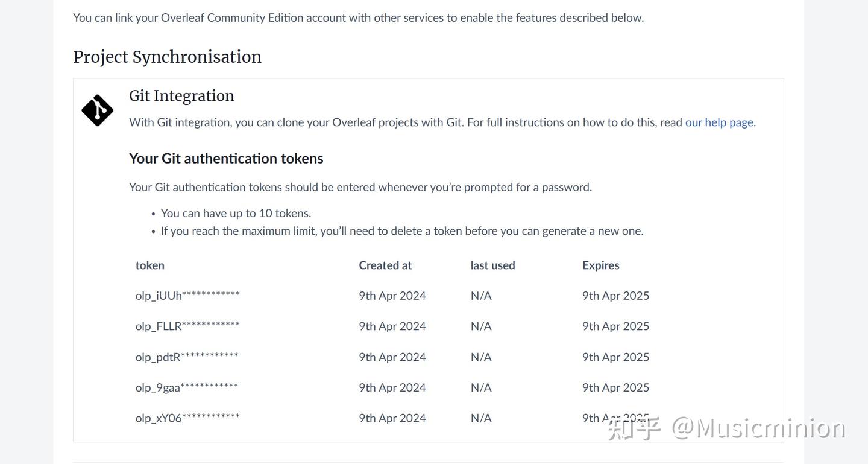Click the 'last used' column header
Screen dimensions: 868x464
click(x=492, y=265)
